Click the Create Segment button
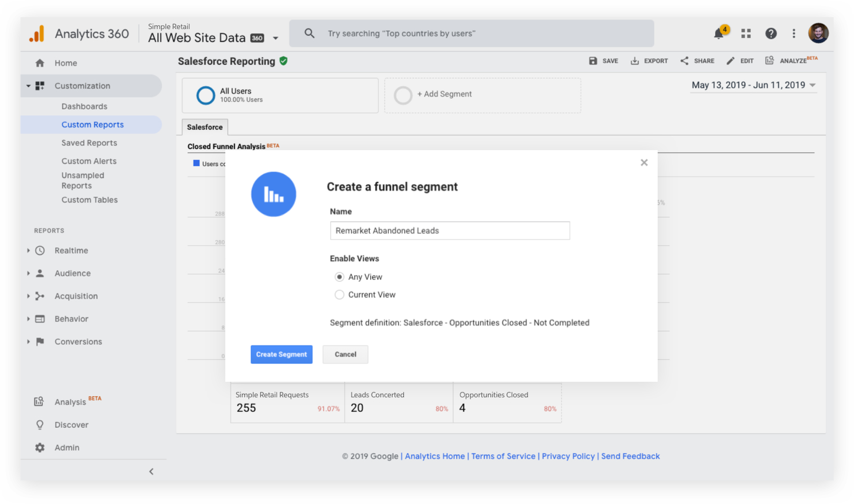This screenshot has width=854, height=504. 281,354
